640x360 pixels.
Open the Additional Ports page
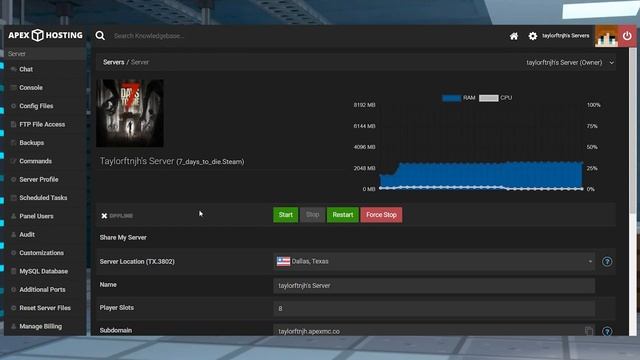pyautogui.click(x=42, y=290)
